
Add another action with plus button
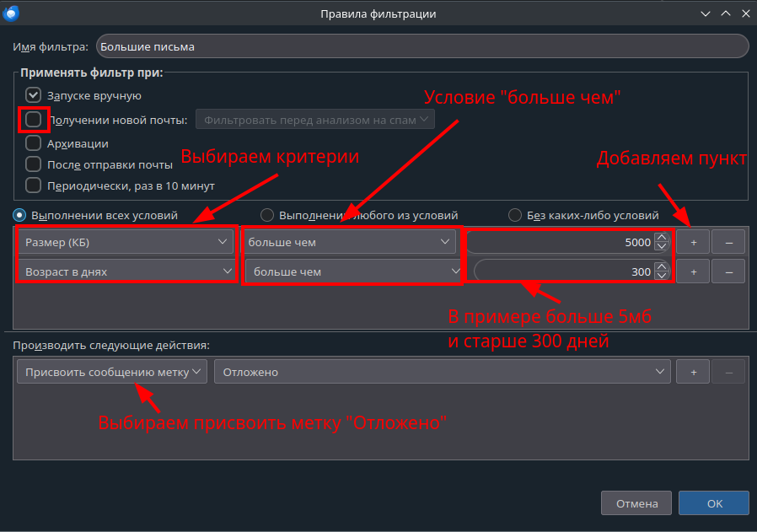pos(693,371)
